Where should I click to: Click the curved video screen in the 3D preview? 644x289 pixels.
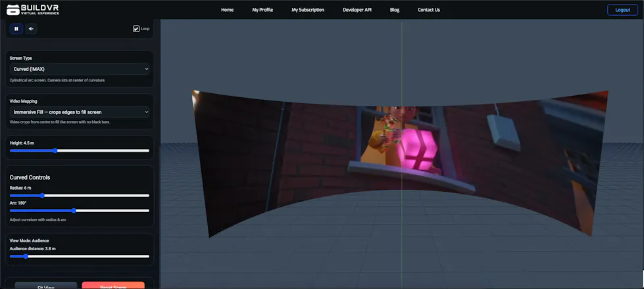click(401, 164)
